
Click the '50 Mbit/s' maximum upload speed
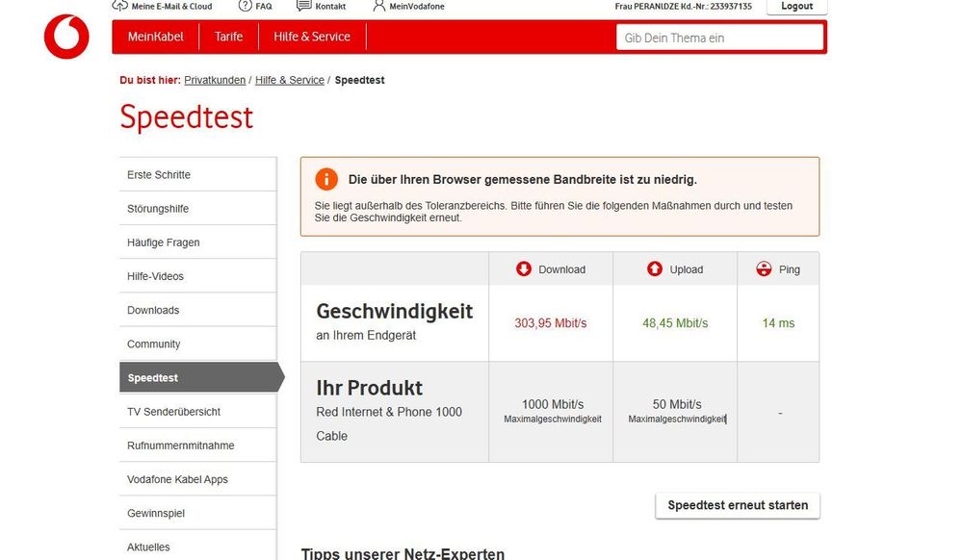pos(677,404)
